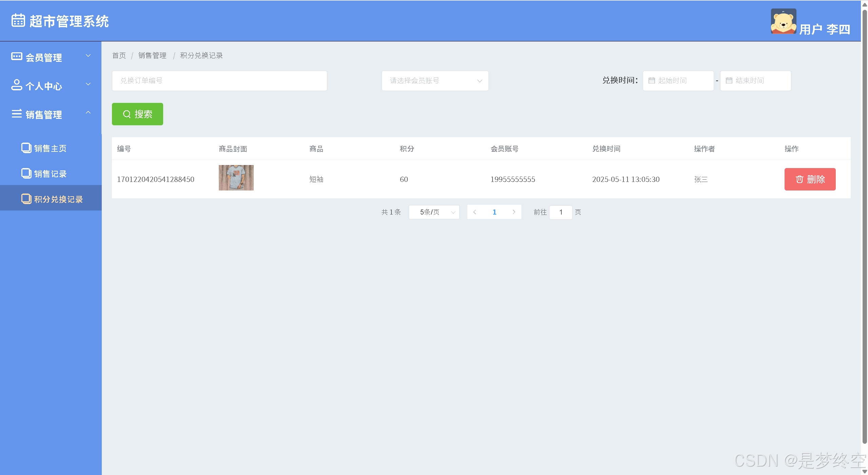
Task: Click the 首页 breadcrumb link
Action: pos(119,55)
